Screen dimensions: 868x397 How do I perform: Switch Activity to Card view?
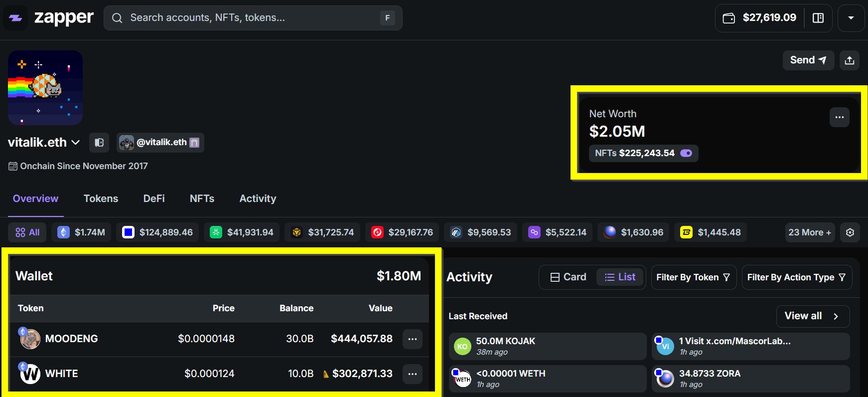point(568,277)
